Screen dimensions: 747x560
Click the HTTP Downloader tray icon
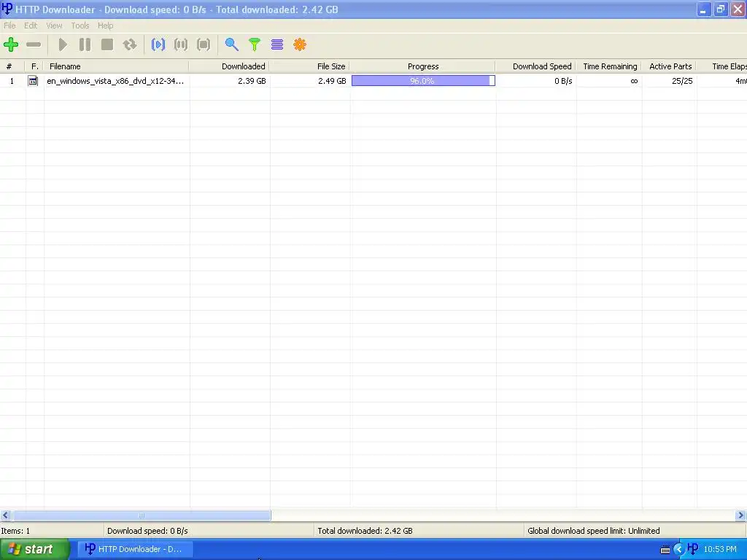coord(693,549)
